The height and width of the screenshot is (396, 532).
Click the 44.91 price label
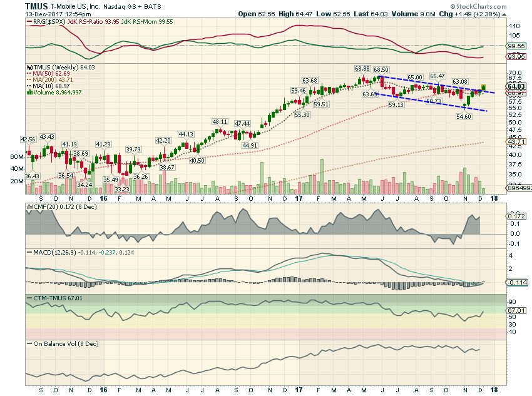(250, 145)
